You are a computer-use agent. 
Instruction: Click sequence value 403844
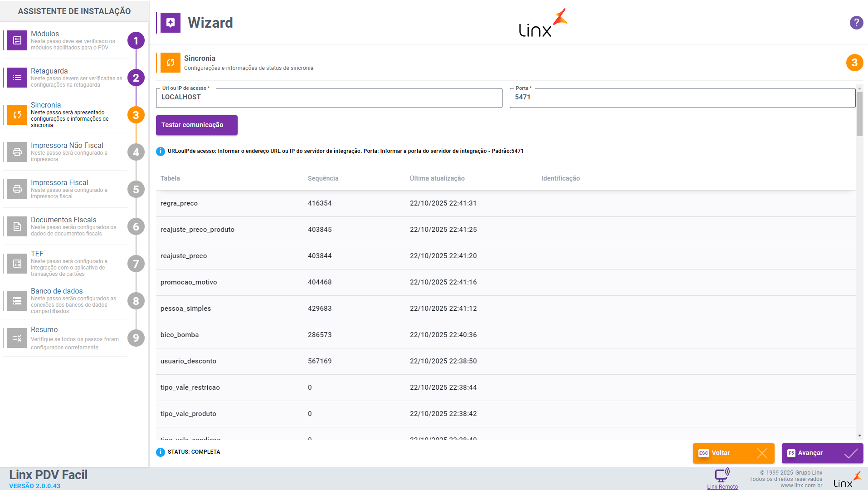(320, 256)
